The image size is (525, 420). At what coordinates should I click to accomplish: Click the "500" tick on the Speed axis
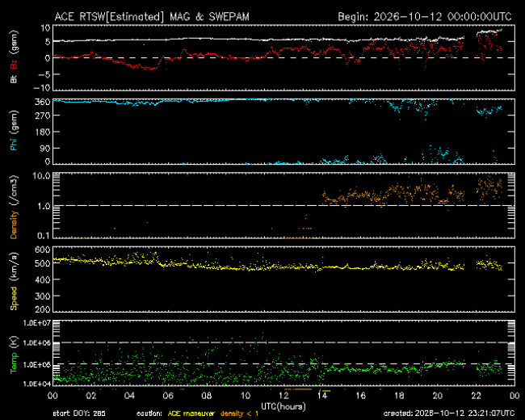coord(43,263)
